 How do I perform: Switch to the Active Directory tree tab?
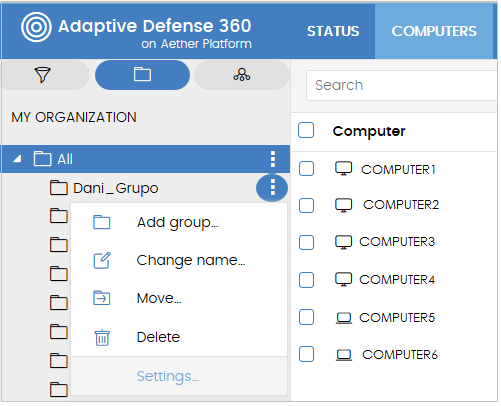[242, 75]
